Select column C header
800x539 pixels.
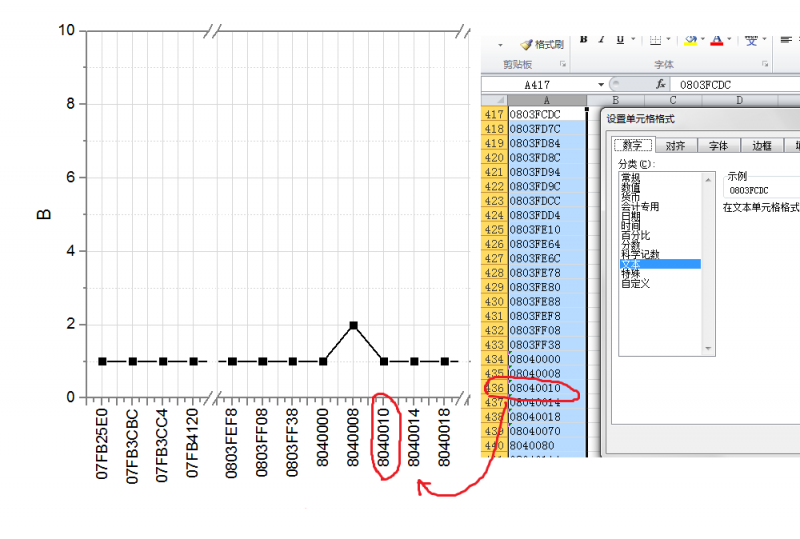[x=673, y=100]
